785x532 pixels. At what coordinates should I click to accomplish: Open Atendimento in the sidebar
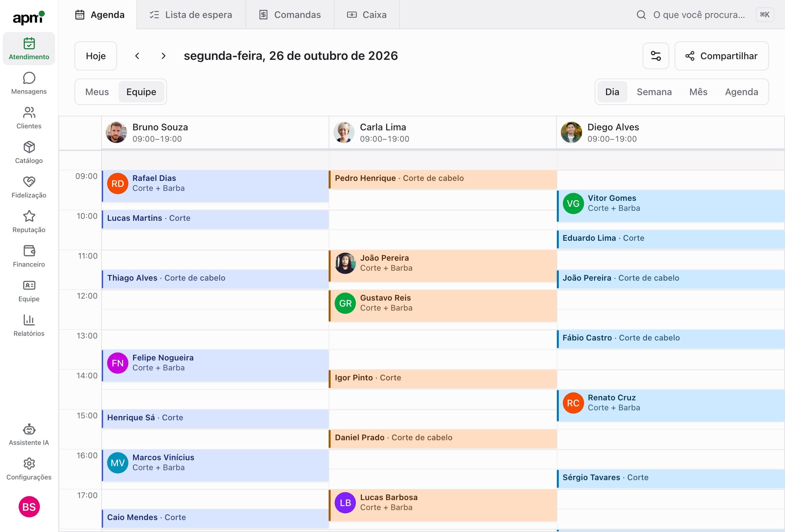[x=29, y=49]
